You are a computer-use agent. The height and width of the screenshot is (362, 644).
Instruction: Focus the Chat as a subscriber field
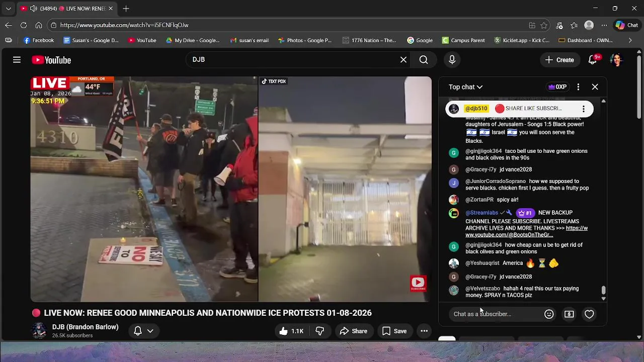(x=496, y=314)
